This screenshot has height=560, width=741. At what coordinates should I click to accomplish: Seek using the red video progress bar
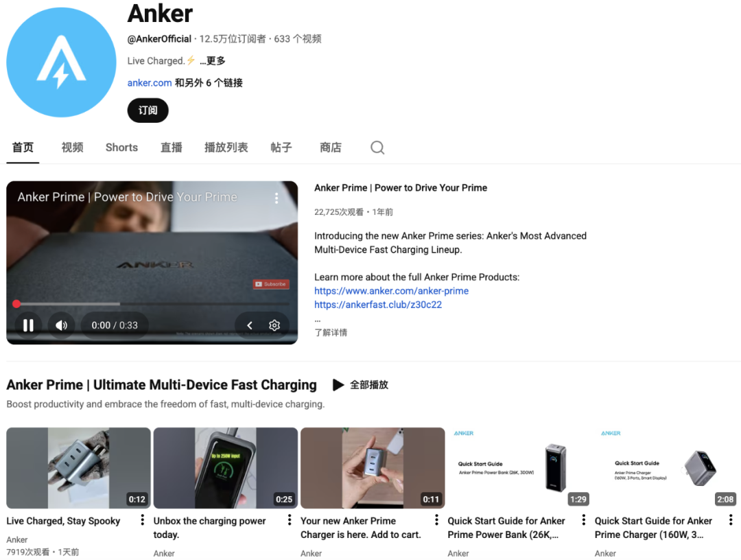(152, 304)
